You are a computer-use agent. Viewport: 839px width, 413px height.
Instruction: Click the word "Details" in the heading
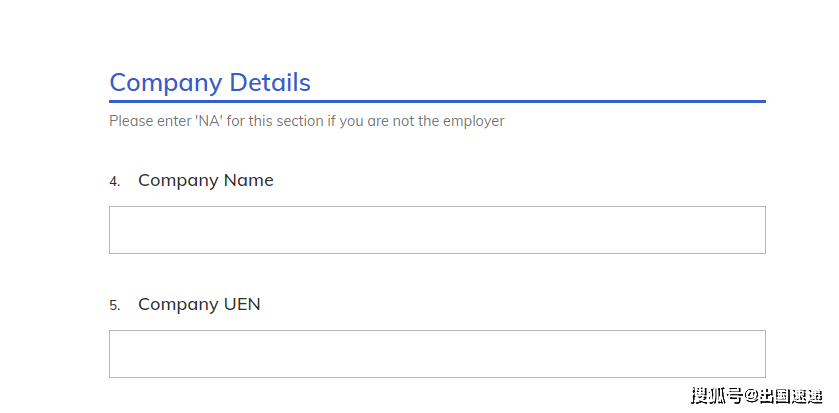tap(270, 83)
